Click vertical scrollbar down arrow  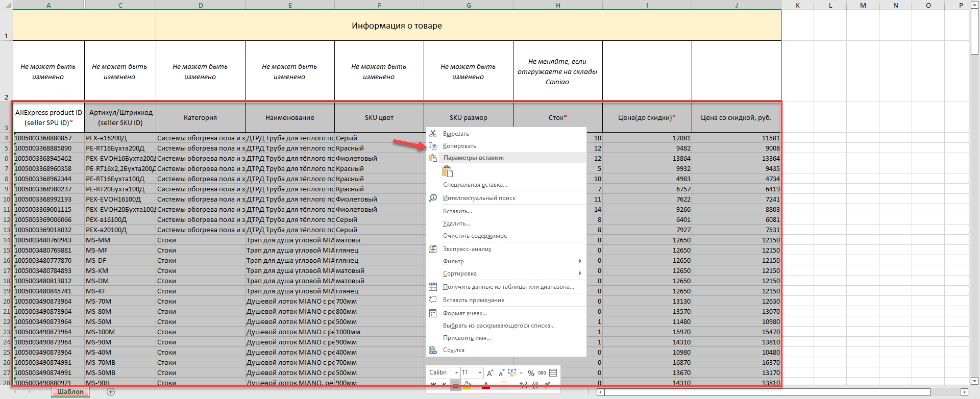tap(974, 381)
